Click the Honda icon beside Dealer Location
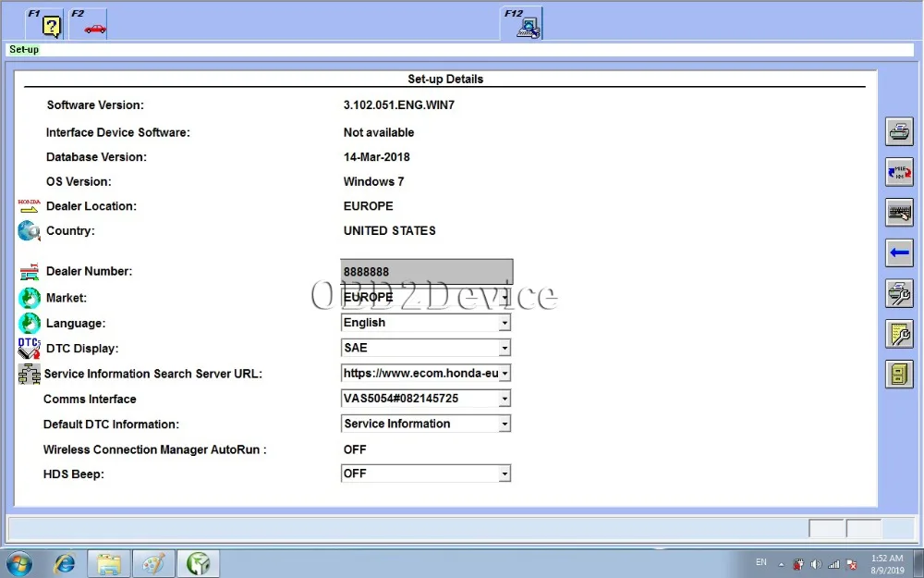924x578 pixels. click(x=29, y=206)
